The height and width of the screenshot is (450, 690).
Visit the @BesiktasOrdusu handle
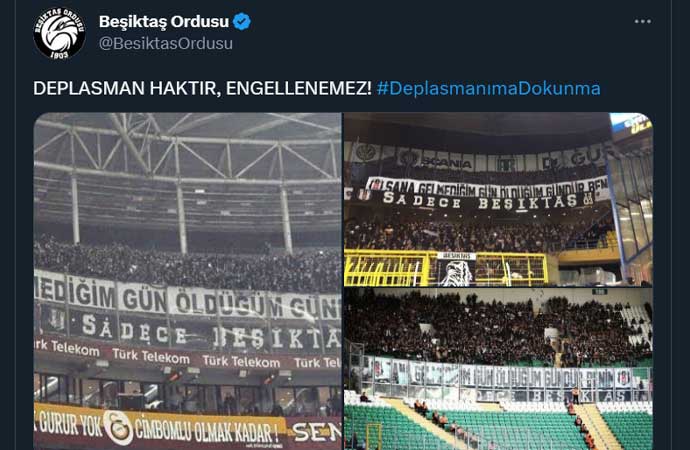(x=166, y=44)
